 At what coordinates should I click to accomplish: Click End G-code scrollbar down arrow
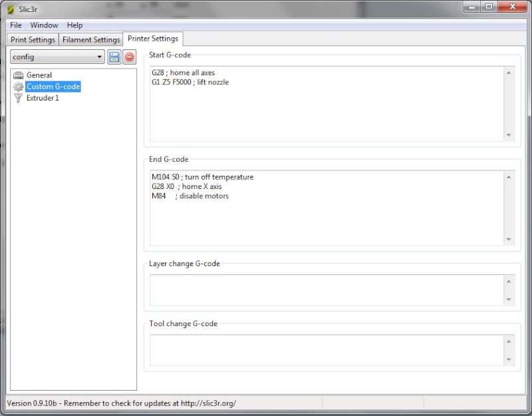[509, 240]
